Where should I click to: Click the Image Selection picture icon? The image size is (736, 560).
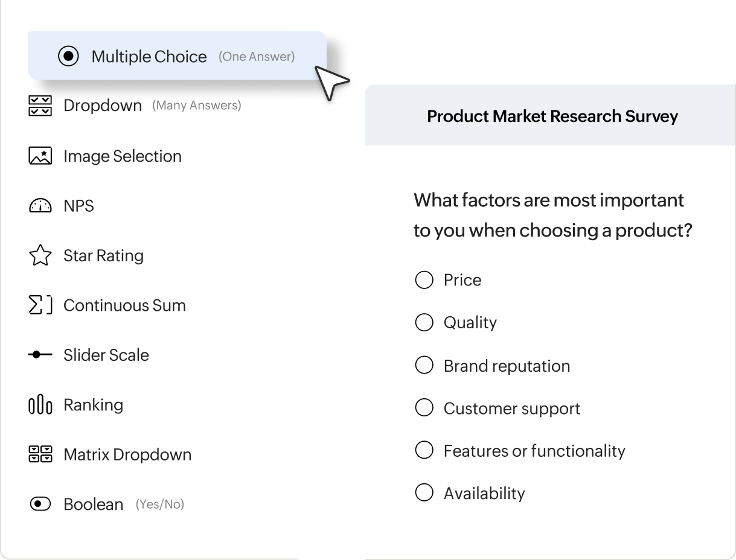40,156
